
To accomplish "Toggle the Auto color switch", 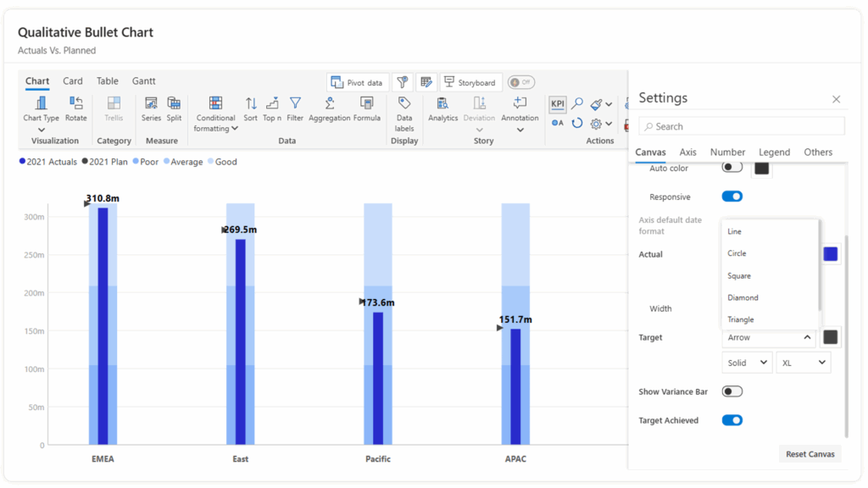I will coord(732,167).
